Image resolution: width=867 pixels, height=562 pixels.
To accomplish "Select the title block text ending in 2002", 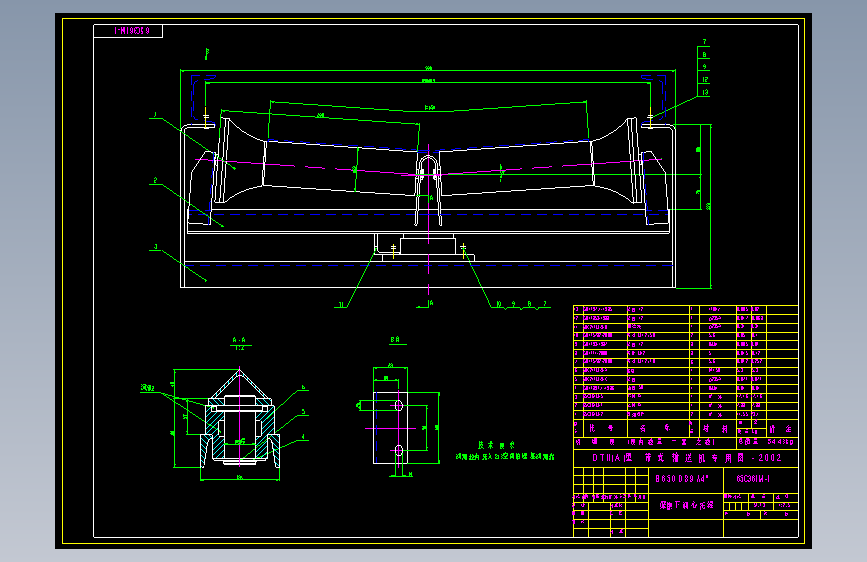I will coord(687,458).
